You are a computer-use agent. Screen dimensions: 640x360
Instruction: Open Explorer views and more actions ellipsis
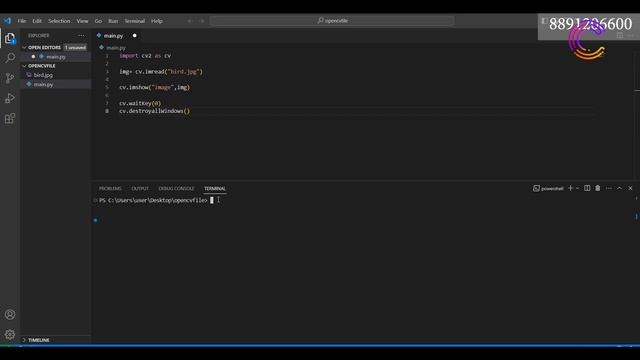[81, 36]
